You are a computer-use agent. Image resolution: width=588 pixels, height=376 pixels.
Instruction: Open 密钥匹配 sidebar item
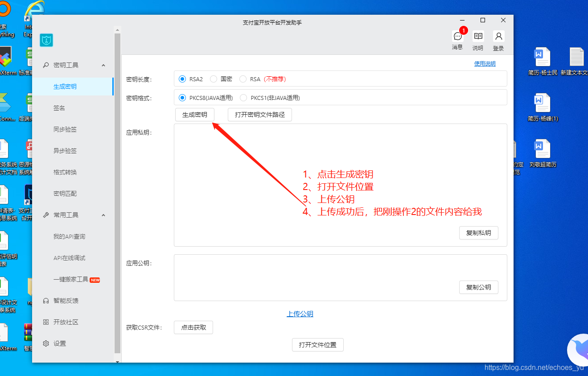73,194
